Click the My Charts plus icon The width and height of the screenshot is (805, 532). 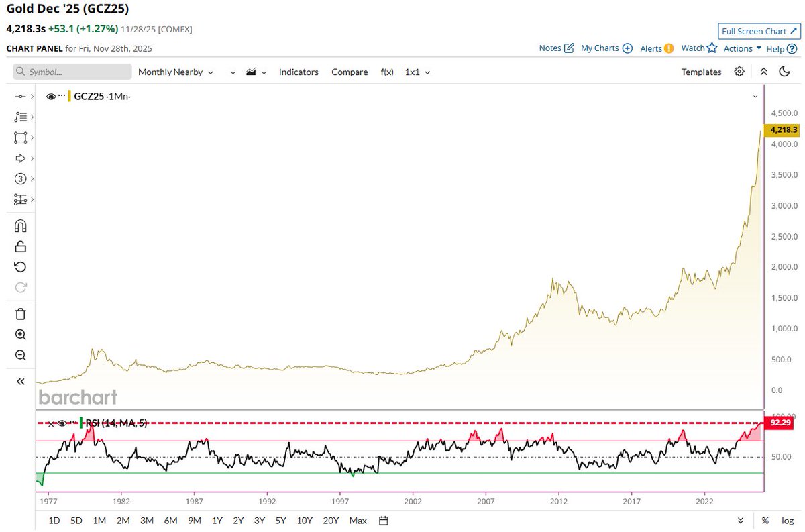[628, 48]
